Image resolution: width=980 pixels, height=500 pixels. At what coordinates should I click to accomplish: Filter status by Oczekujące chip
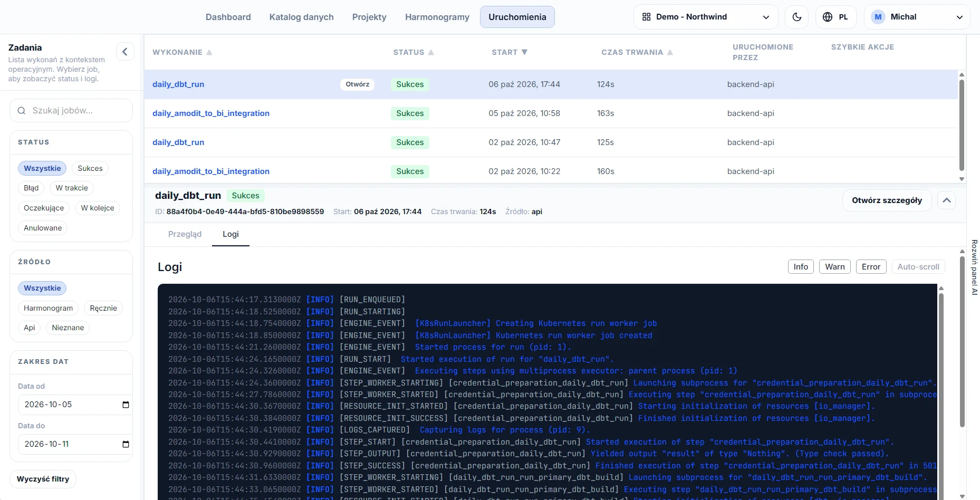pos(44,208)
